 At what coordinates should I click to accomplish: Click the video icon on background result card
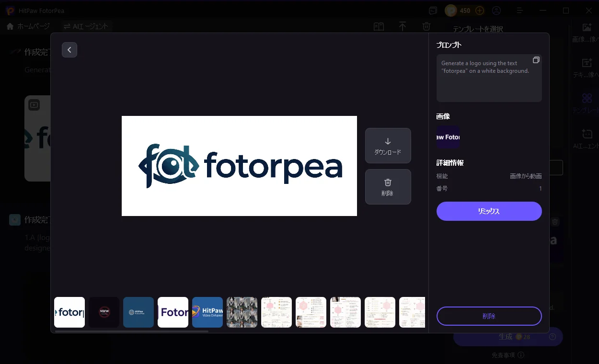(x=34, y=104)
